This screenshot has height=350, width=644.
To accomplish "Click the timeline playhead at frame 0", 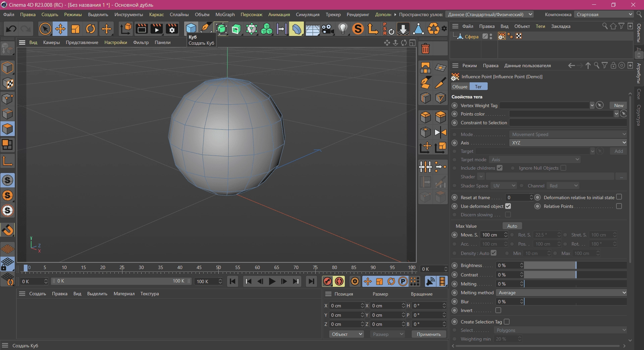I will coord(26,268).
